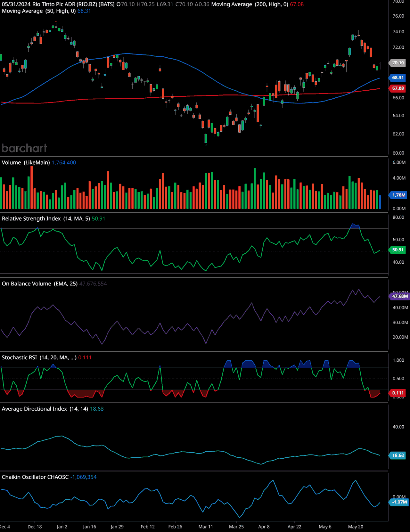Click the 76.00 price axis label

click(398, 16)
